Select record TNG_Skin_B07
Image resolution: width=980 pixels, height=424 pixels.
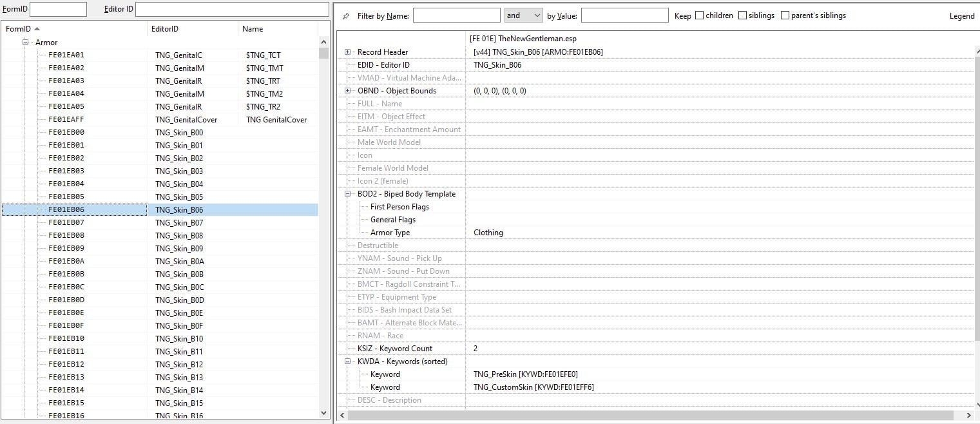[x=160, y=223]
